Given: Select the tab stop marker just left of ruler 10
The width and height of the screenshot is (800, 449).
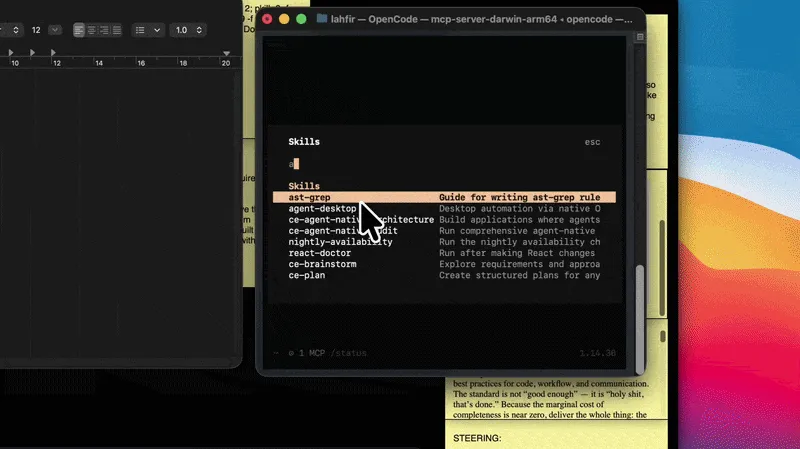Looking at the screenshot, I should [x=11, y=53].
